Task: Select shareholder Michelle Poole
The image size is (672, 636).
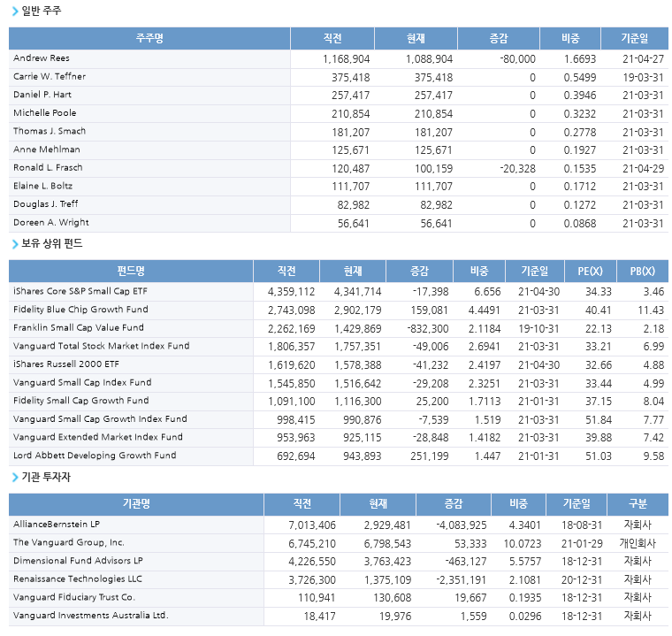Action: pyautogui.click(x=44, y=113)
